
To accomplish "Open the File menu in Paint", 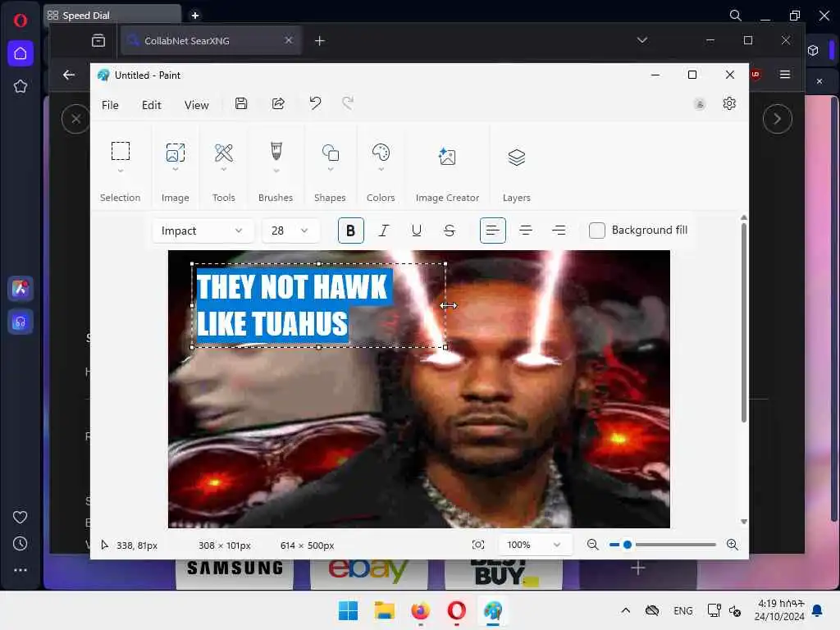I will click(110, 105).
